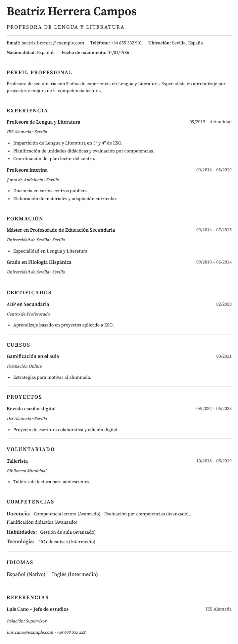Screen dimensions: 238x644
Task: Click the Experiencia section heading
Action: click(x=27, y=111)
